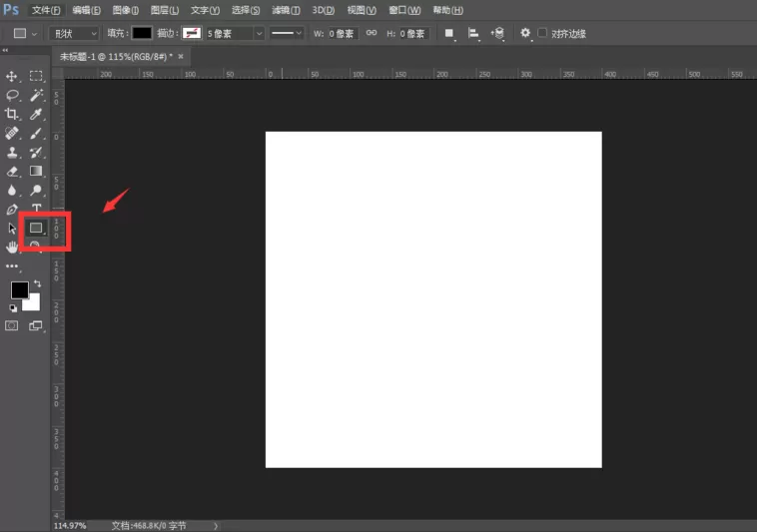Select the Move tool
The height and width of the screenshot is (532, 757).
[x=12, y=76]
